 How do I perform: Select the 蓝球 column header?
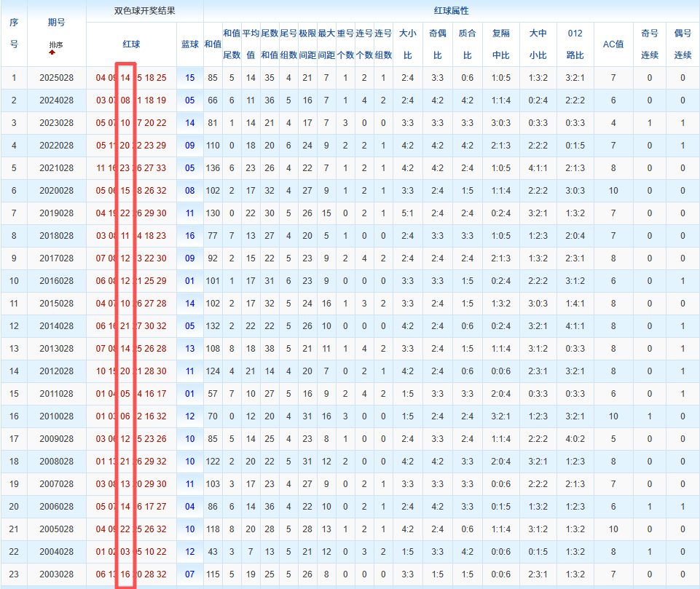(189, 44)
